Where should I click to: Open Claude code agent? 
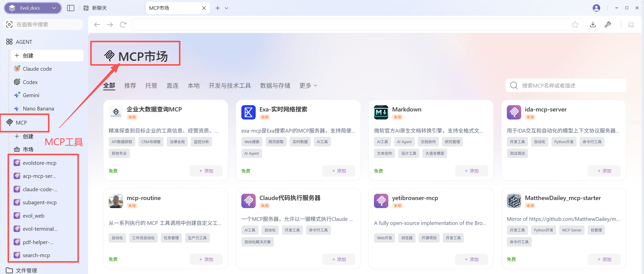(37, 69)
